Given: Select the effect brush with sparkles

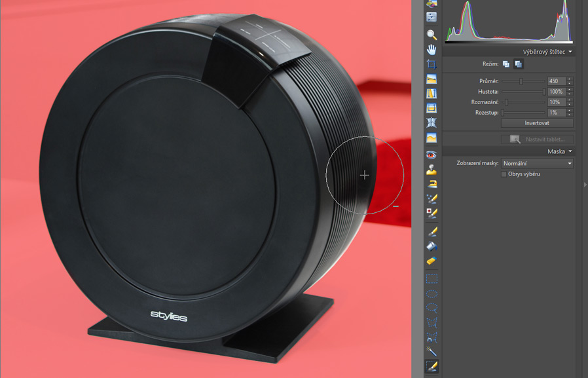Looking at the screenshot, I should [432, 198].
